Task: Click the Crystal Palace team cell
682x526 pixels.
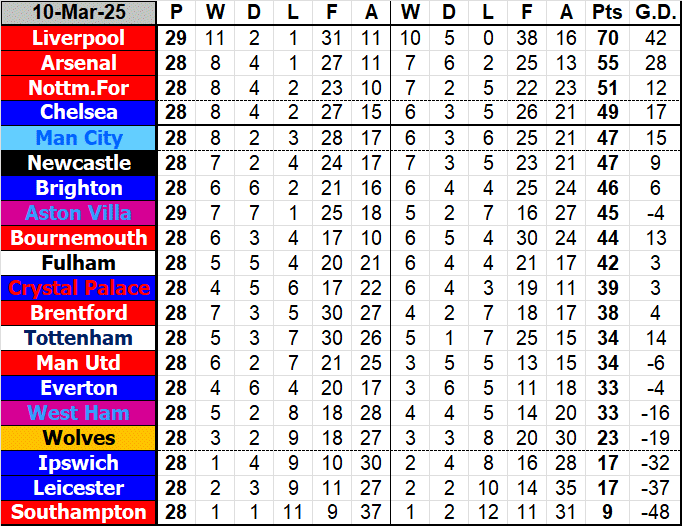Action: point(79,288)
